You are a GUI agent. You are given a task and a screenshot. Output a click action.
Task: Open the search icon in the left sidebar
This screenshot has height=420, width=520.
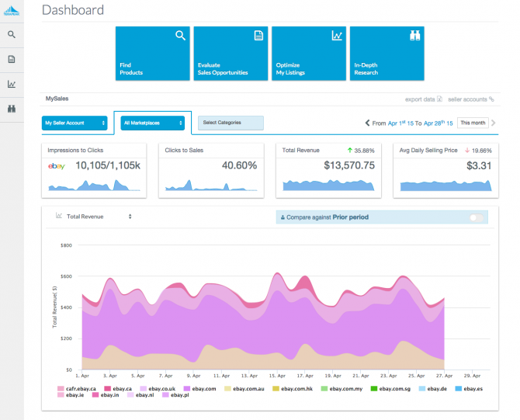12,35
